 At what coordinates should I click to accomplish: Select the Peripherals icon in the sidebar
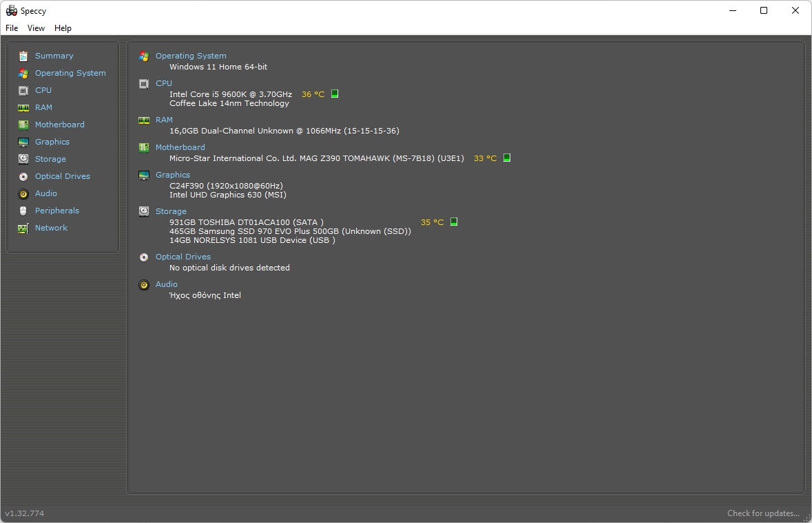point(23,211)
